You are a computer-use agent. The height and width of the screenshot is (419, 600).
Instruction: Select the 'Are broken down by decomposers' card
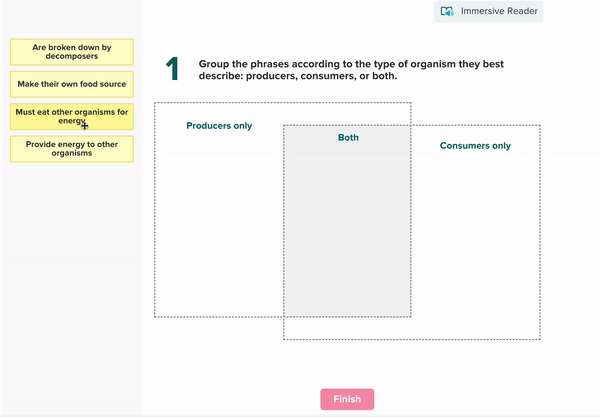tap(70, 51)
